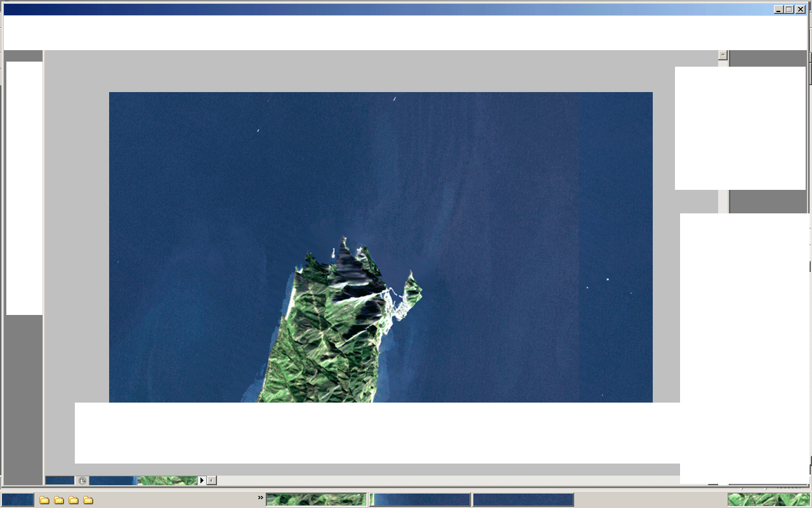Expand the quick launch overflow chevron
This screenshot has width=812, height=508.
(x=261, y=498)
